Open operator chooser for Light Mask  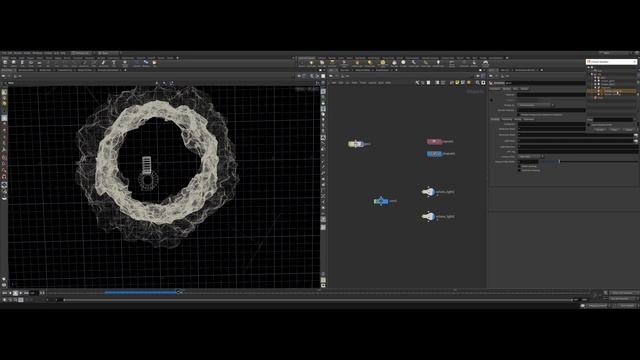coord(636,141)
